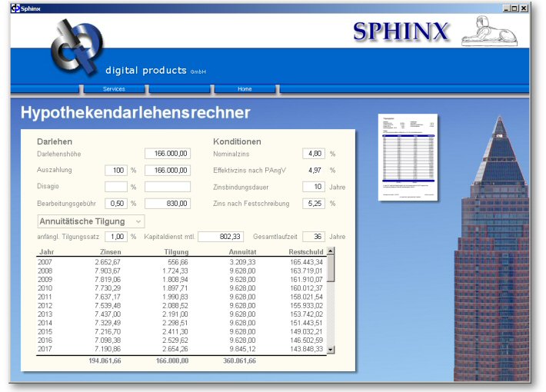Select the 2009 table row year
The image size is (546, 392).
45,280
